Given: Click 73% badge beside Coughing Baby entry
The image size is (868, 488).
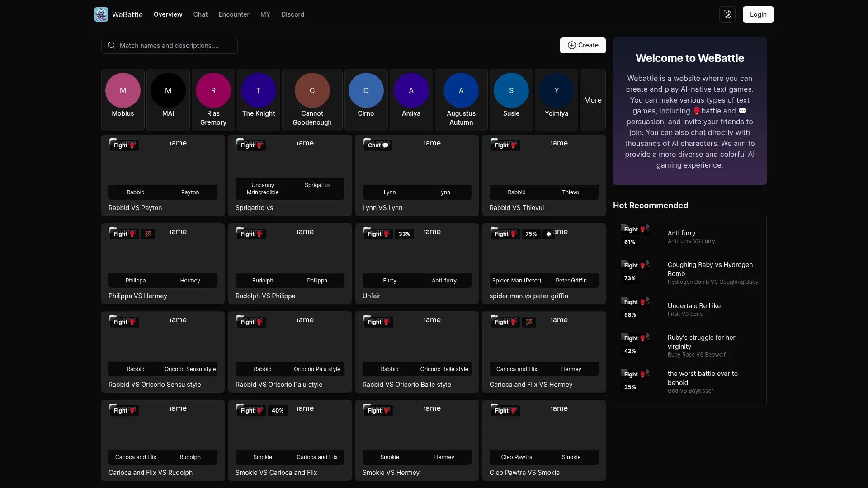Looking at the screenshot, I should click(x=630, y=278).
